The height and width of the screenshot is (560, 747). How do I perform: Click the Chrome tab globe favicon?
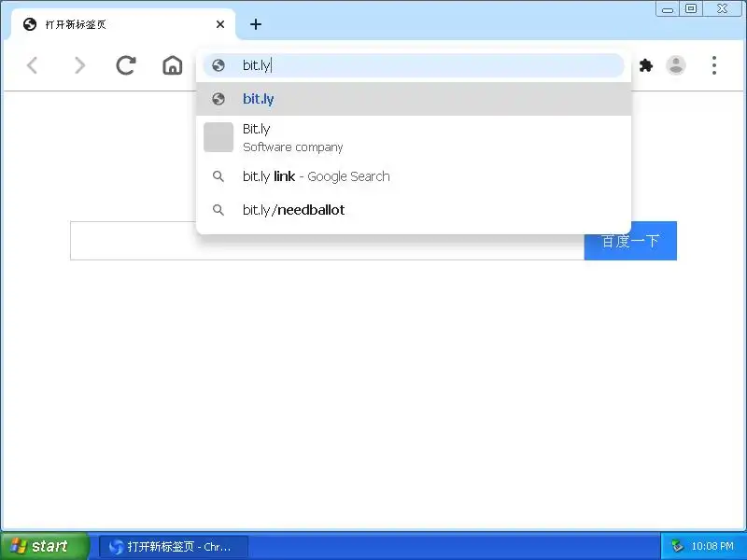point(30,24)
